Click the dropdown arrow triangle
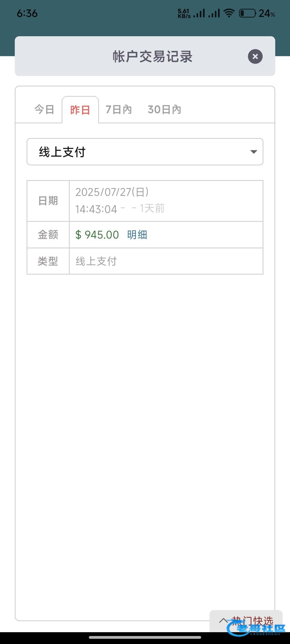 pos(254,152)
